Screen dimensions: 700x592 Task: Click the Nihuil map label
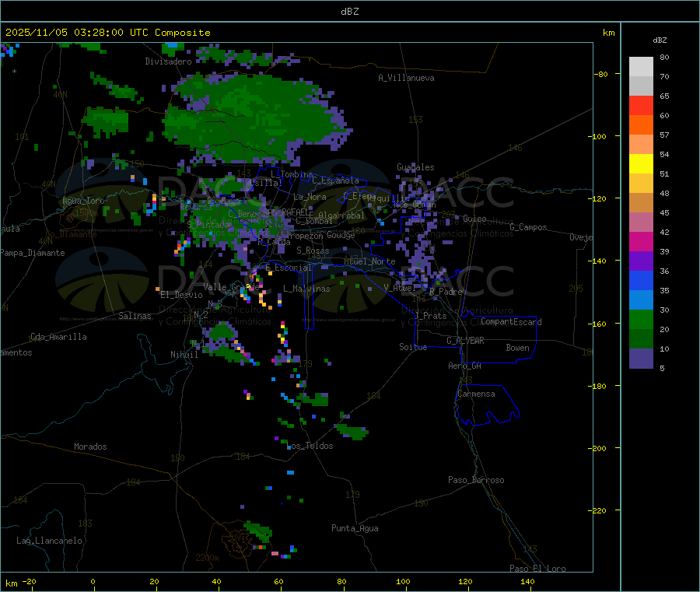184,355
